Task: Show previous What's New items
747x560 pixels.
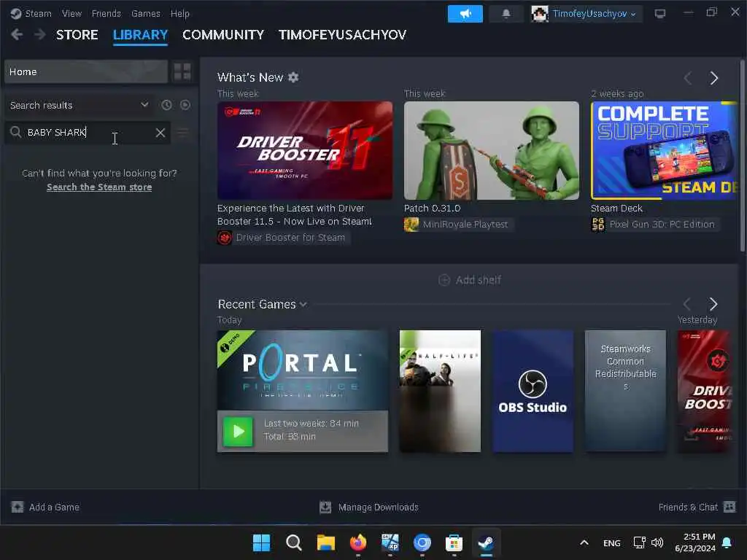Action: 687,78
